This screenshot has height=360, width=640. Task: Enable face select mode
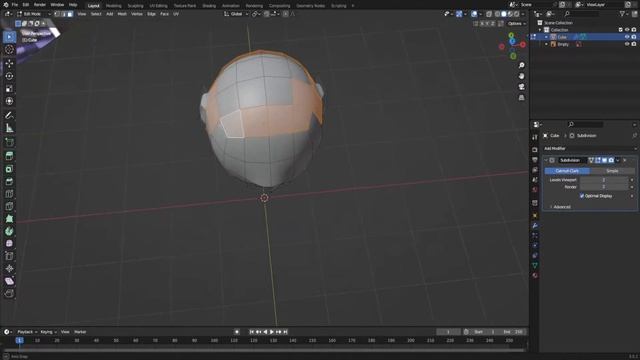(70, 14)
